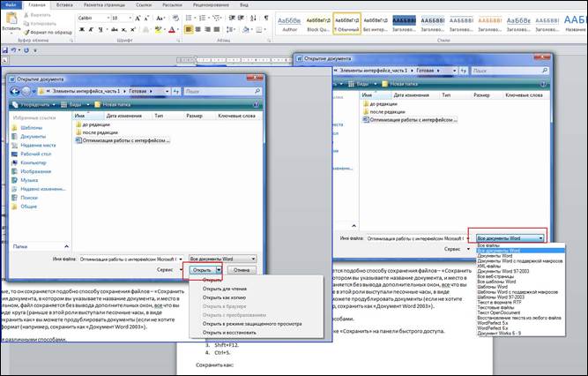Viewport: 588px width, 376px height.
Task: Select Компьютер in favorites list
Action: 29,162
